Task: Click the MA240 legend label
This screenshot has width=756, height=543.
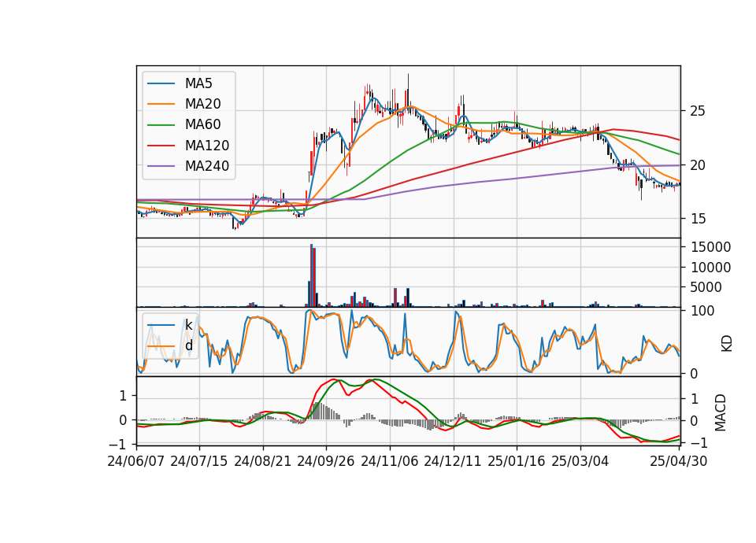Action: (x=207, y=166)
